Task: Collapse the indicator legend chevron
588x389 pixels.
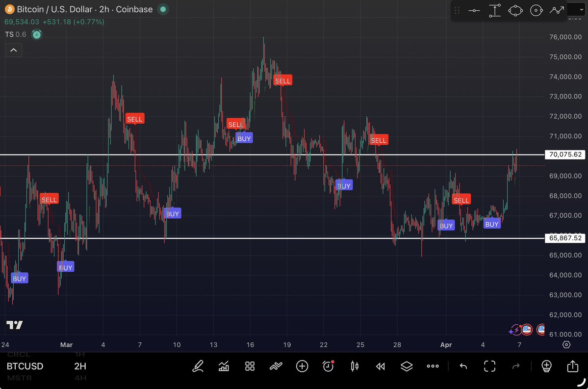Action: 13,50
